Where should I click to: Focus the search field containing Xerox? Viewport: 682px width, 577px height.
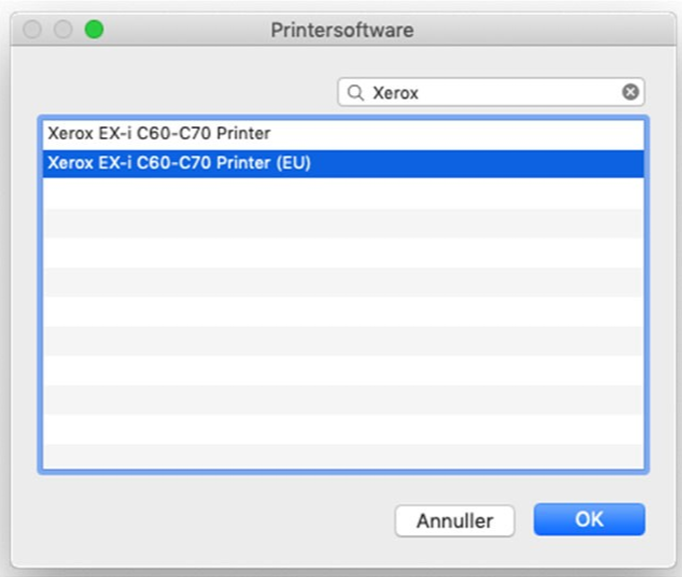click(x=491, y=92)
